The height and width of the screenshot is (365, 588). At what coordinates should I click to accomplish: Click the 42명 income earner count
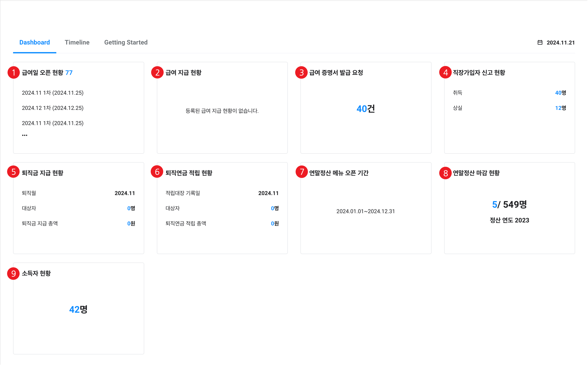pyautogui.click(x=78, y=309)
